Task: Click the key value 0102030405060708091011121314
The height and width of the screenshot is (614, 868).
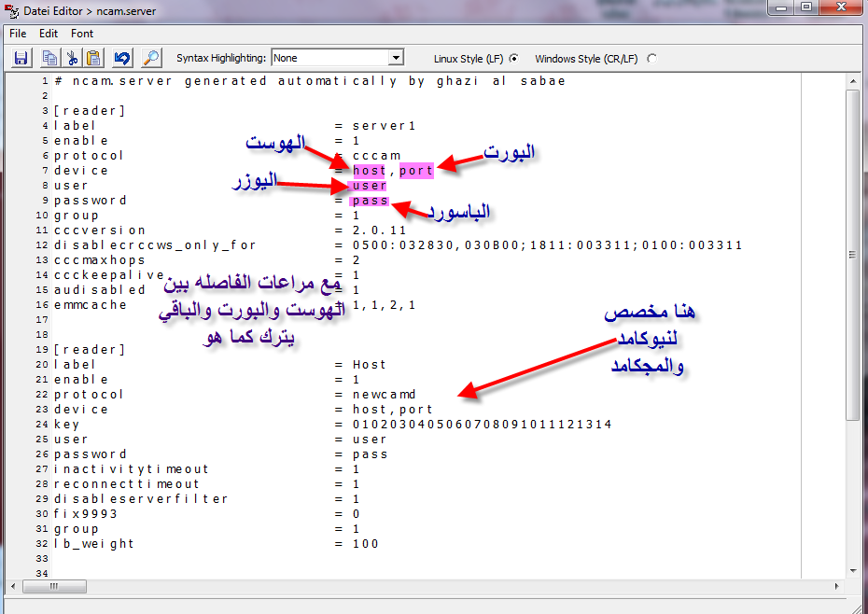Action: (483, 424)
